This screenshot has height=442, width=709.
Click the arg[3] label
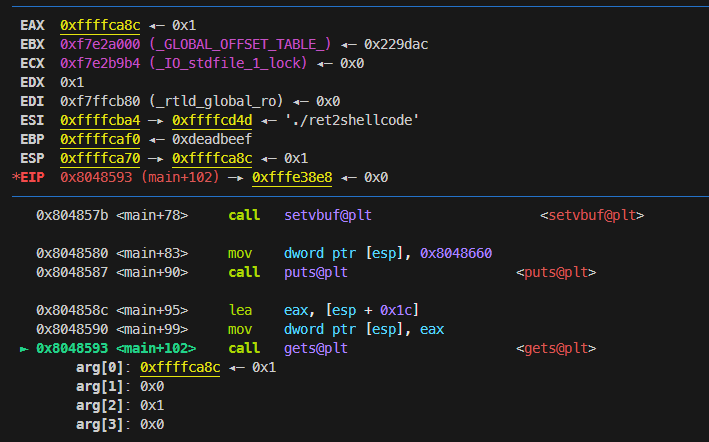[x=100, y=424]
